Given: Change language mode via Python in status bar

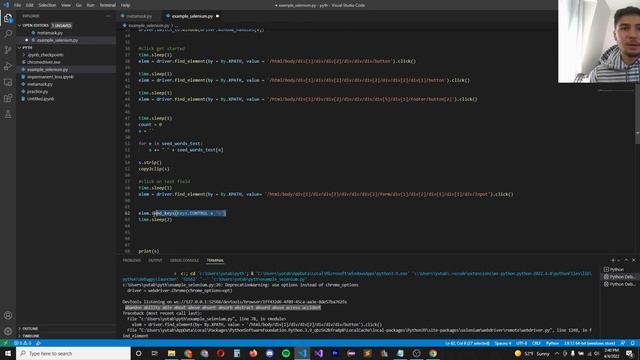Looking at the screenshot, I should pyautogui.click(x=552, y=343).
